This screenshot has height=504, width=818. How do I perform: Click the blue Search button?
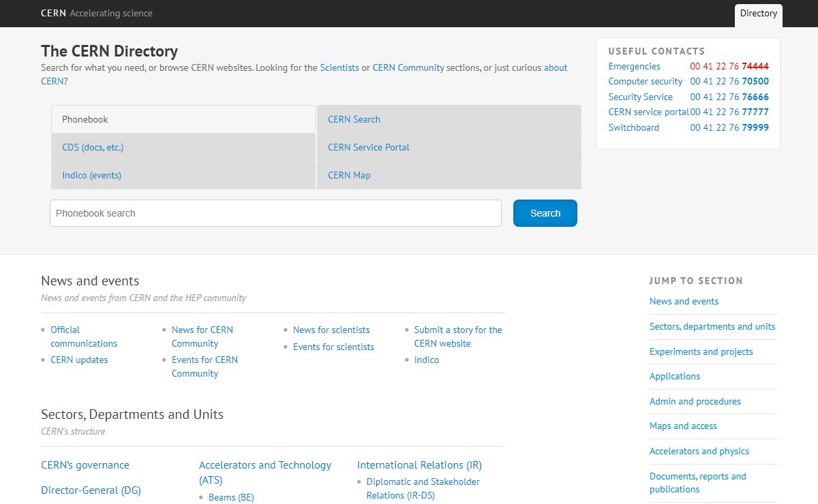(545, 213)
